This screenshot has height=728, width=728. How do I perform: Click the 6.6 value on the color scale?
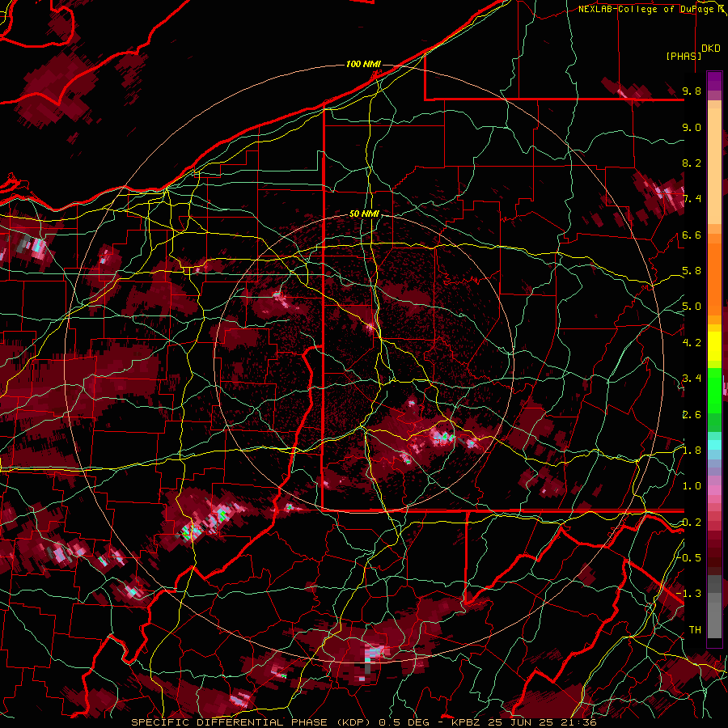pyautogui.click(x=692, y=235)
